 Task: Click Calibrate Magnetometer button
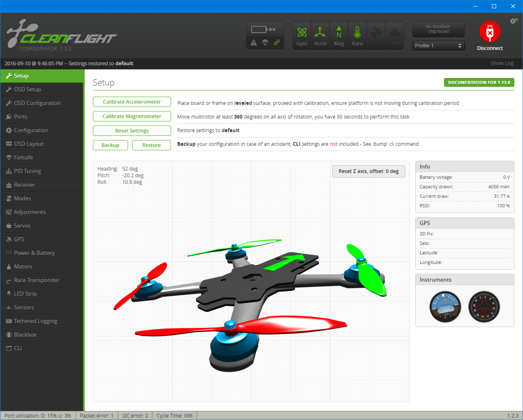click(x=132, y=116)
